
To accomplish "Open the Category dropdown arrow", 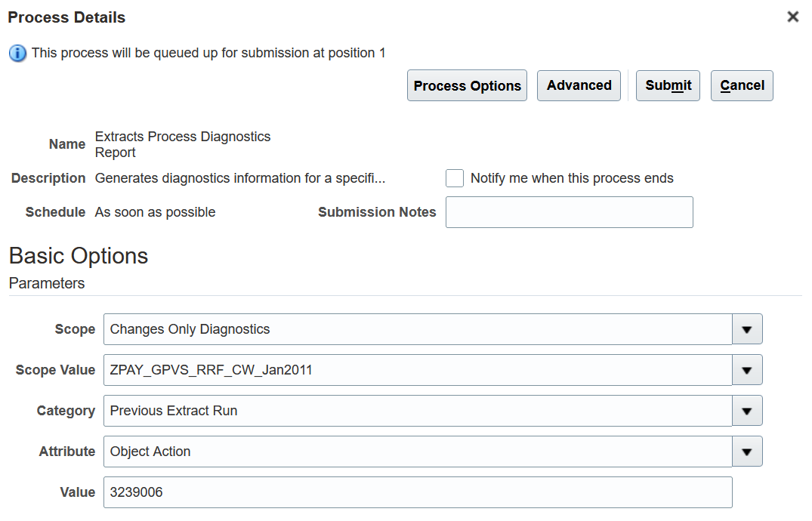I will pyautogui.click(x=747, y=411).
